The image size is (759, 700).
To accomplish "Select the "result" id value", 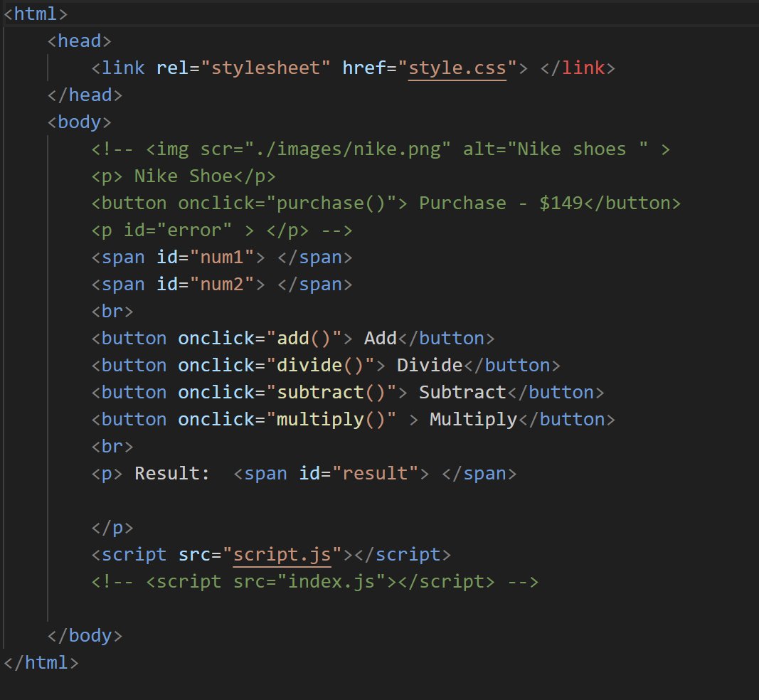I will [375, 474].
